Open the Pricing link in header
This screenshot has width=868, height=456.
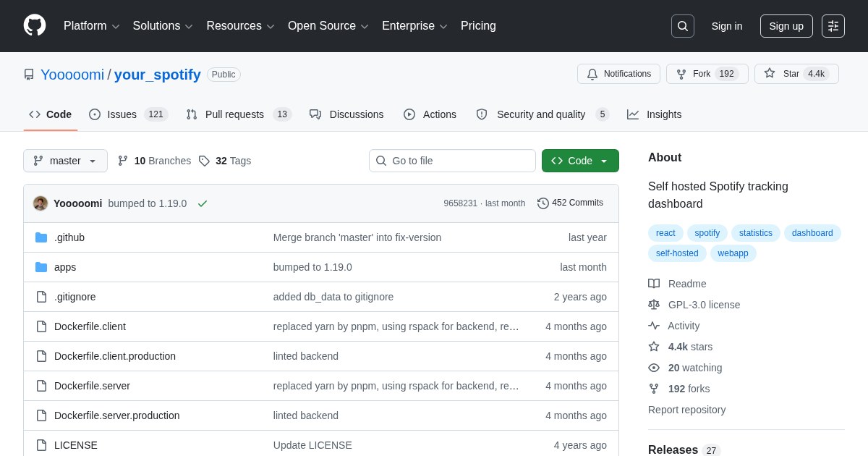pyautogui.click(x=478, y=26)
